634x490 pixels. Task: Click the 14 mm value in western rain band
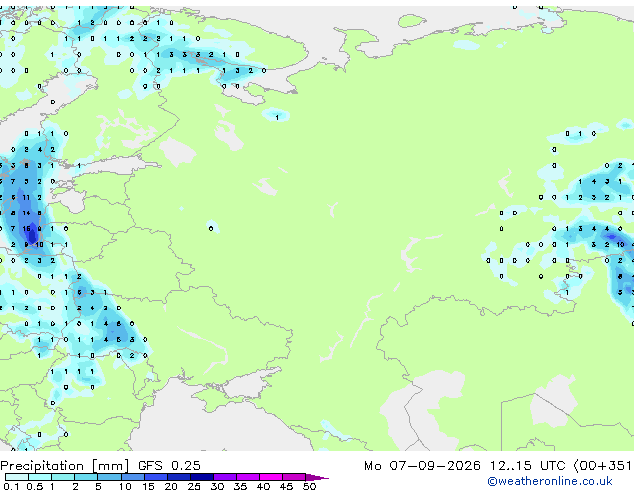(26, 213)
